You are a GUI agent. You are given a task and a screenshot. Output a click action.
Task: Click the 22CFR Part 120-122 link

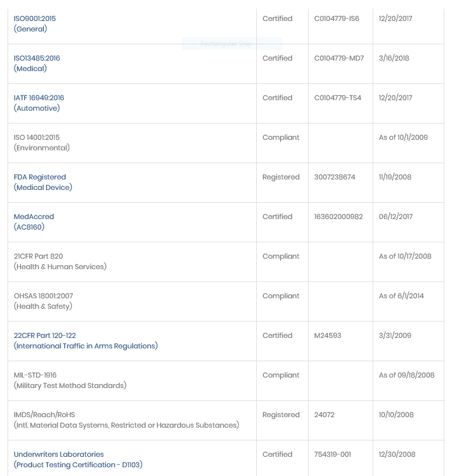45,336
